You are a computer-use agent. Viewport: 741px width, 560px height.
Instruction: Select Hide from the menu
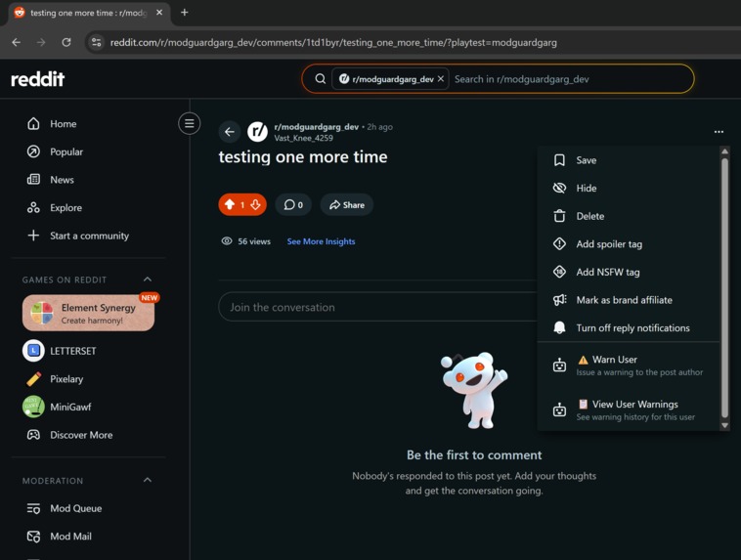(629, 188)
